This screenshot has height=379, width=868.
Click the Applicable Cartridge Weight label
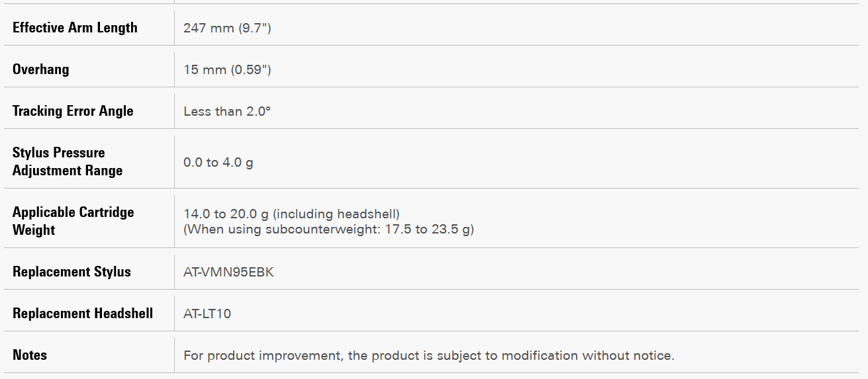point(73,221)
